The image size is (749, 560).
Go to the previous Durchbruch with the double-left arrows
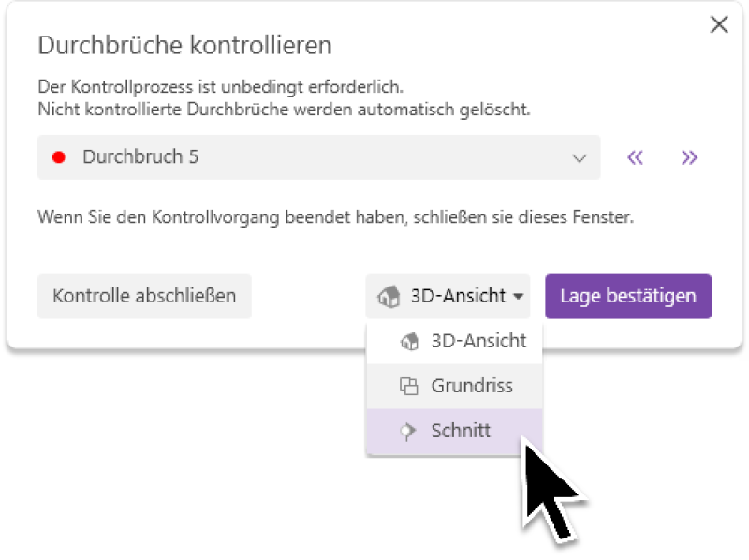click(636, 157)
